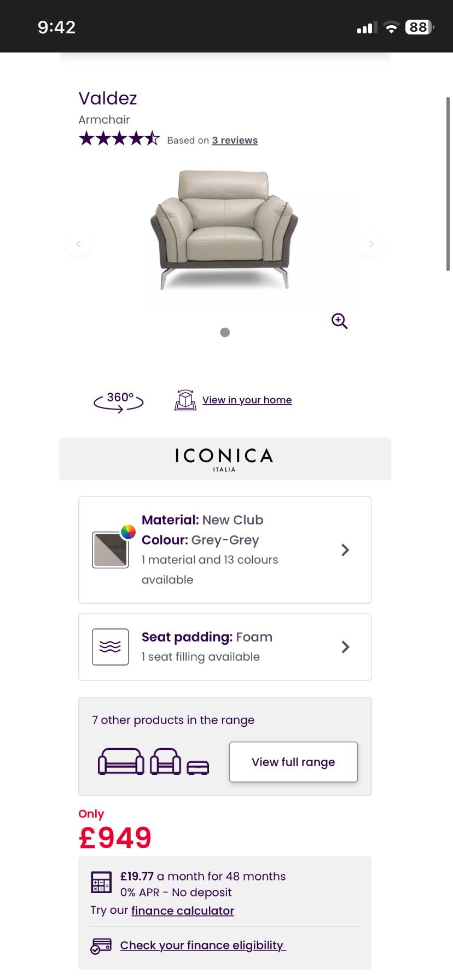Tap the credit card eligibility icon

pyautogui.click(x=101, y=946)
